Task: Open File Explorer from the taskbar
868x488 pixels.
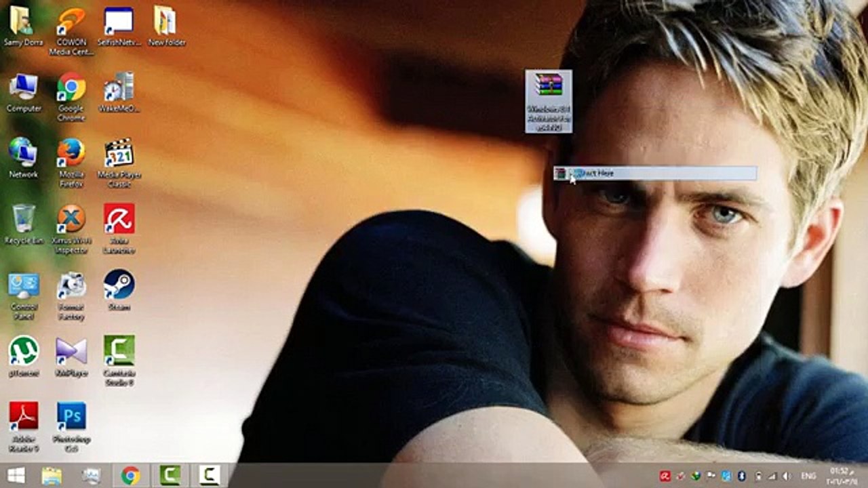Action: click(x=52, y=476)
